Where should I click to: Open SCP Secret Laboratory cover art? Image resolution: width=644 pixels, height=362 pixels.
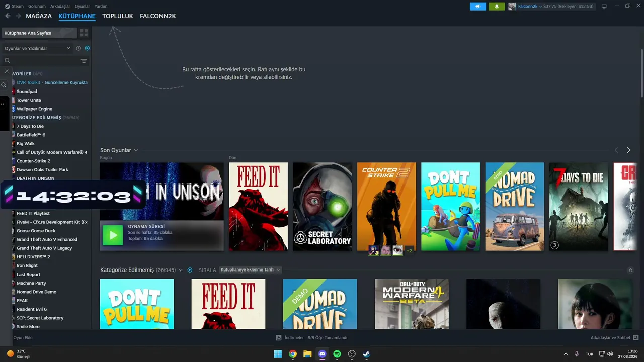point(323,207)
